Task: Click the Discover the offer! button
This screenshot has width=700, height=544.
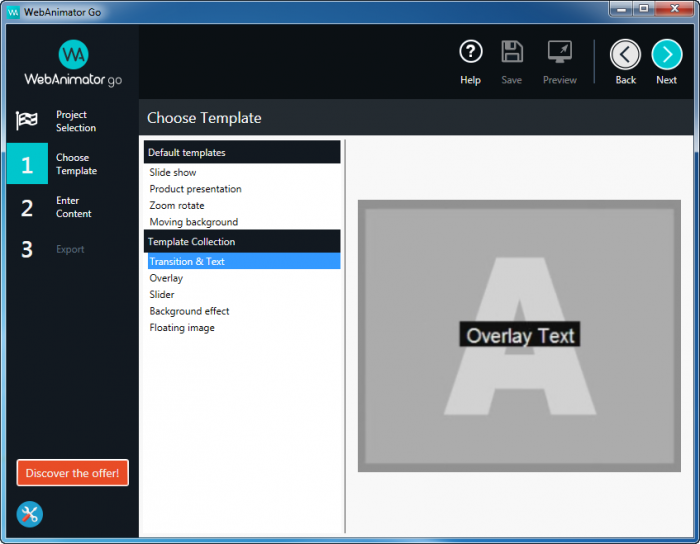Action: click(x=72, y=473)
